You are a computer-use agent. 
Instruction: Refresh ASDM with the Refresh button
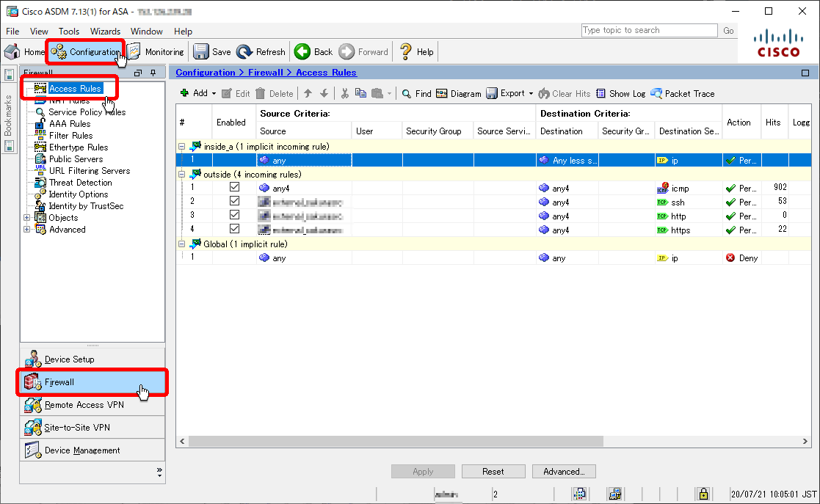(x=261, y=52)
